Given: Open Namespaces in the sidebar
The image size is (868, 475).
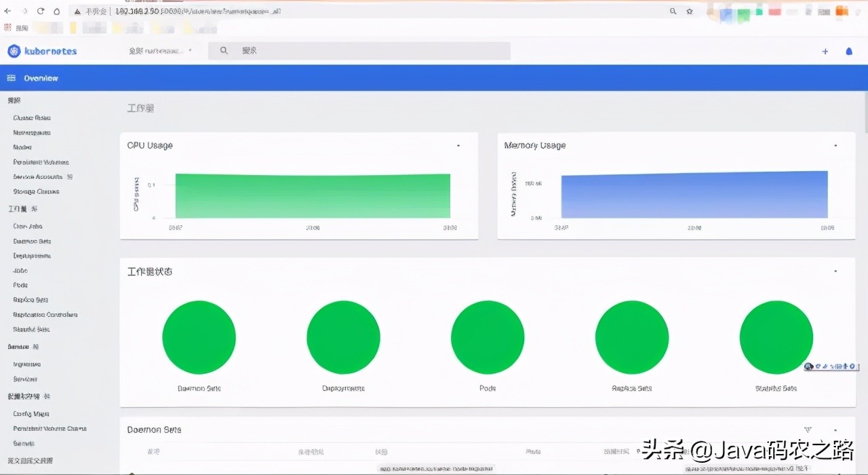Looking at the screenshot, I should tap(32, 133).
